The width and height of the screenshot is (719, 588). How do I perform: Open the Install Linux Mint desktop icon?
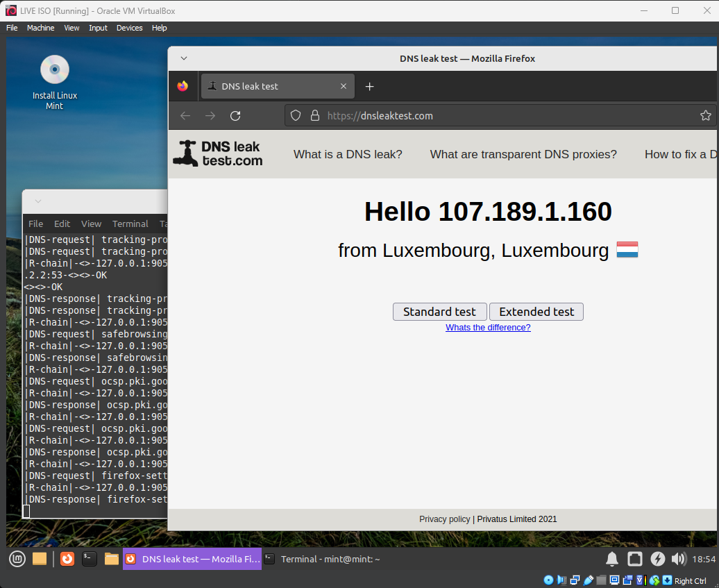click(x=55, y=83)
